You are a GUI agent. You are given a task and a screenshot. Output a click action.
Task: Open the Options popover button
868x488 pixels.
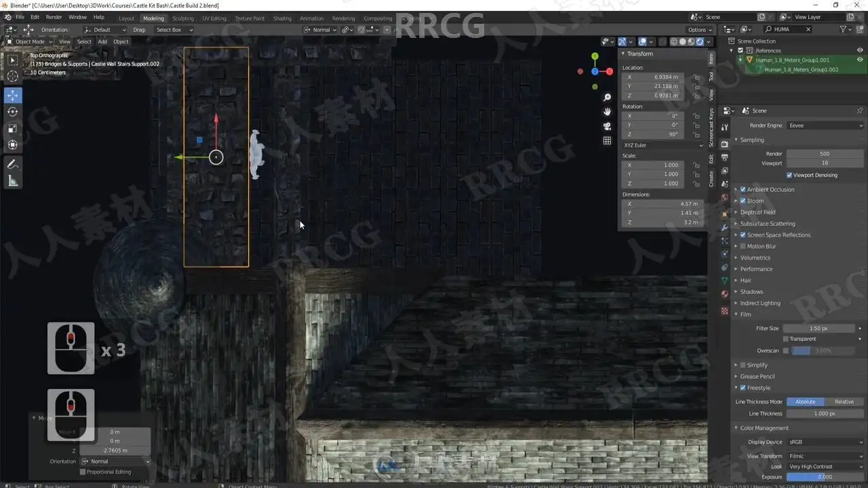pos(700,30)
